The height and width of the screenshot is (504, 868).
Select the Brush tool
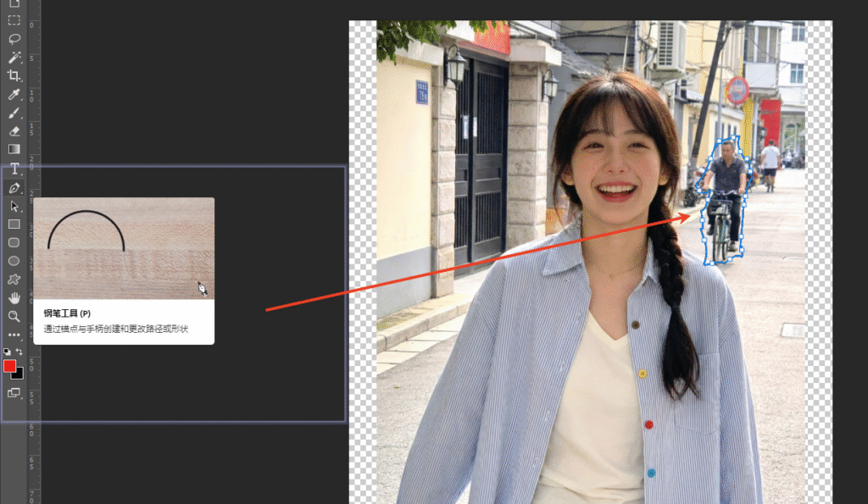click(14, 113)
